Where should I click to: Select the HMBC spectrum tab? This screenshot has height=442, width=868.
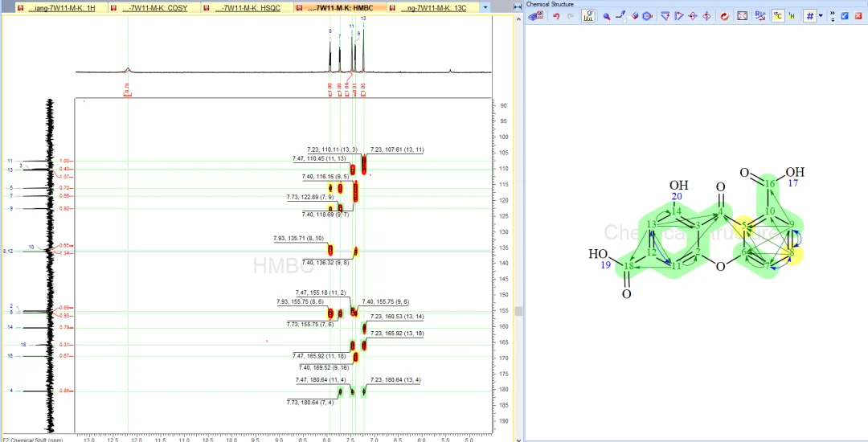[x=339, y=8]
